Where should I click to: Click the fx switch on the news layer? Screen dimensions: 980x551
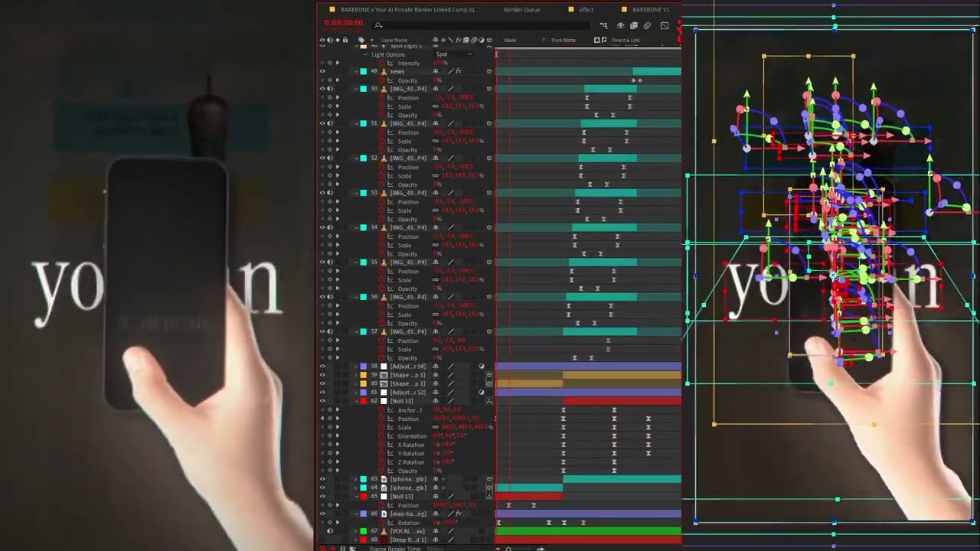pos(458,71)
